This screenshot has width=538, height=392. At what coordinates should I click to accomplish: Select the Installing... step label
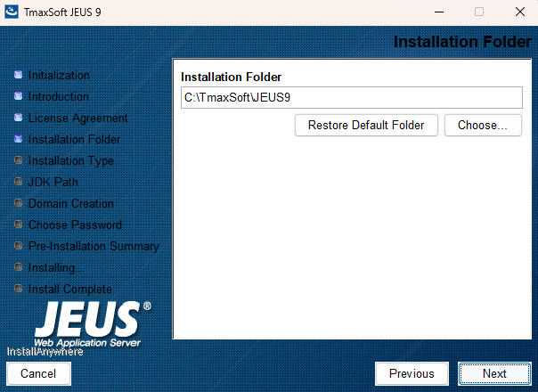pos(57,267)
